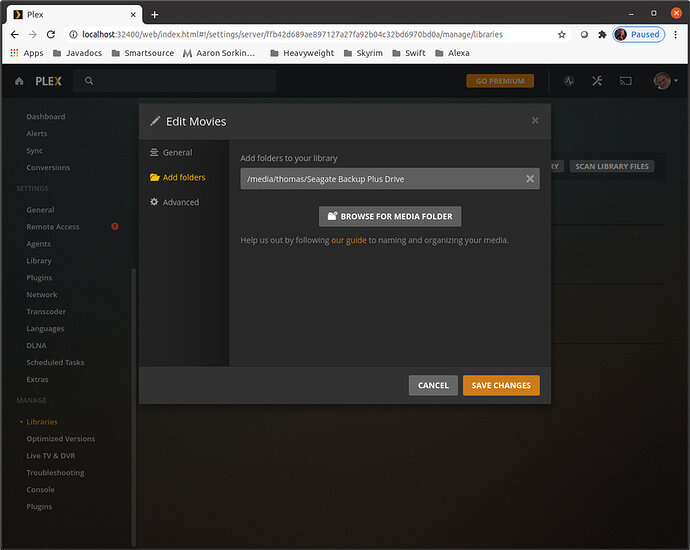Click Go Premium button
Image resolution: width=690 pixels, height=550 pixels.
click(500, 81)
